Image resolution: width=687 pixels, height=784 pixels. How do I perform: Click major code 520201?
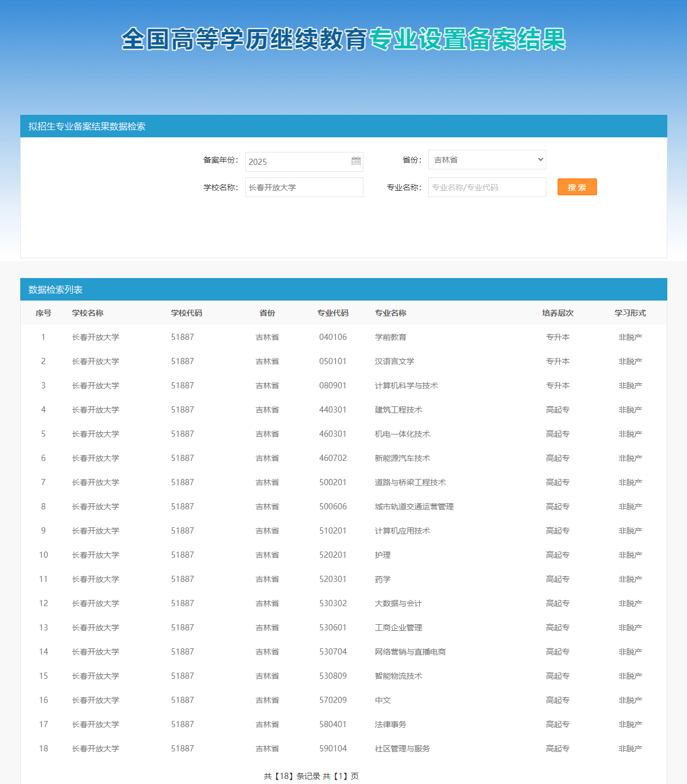point(333,555)
